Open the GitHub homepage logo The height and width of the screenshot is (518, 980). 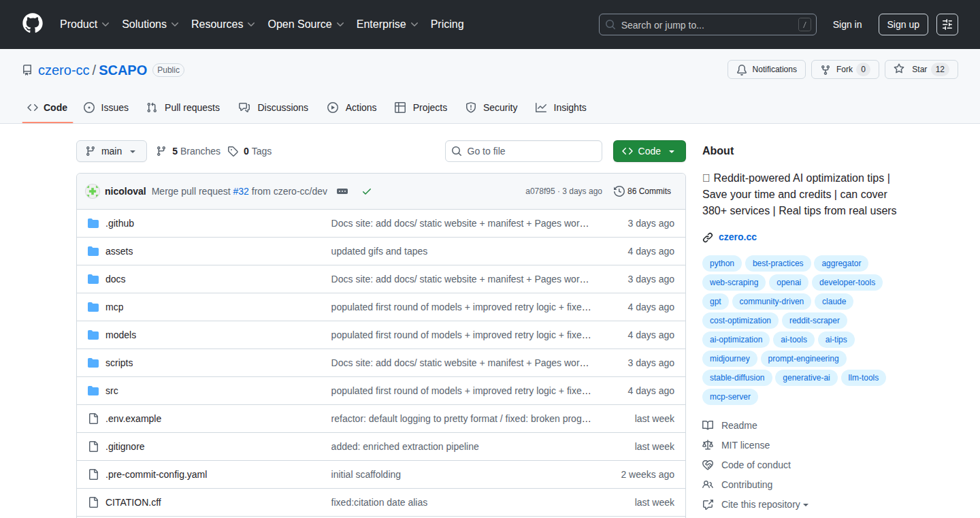(33, 24)
